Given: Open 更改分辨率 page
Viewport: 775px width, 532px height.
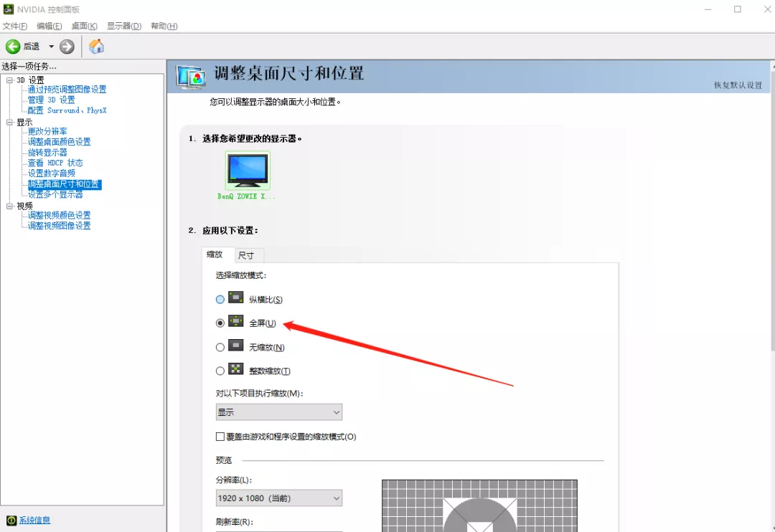Looking at the screenshot, I should pyautogui.click(x=47, y=131).
